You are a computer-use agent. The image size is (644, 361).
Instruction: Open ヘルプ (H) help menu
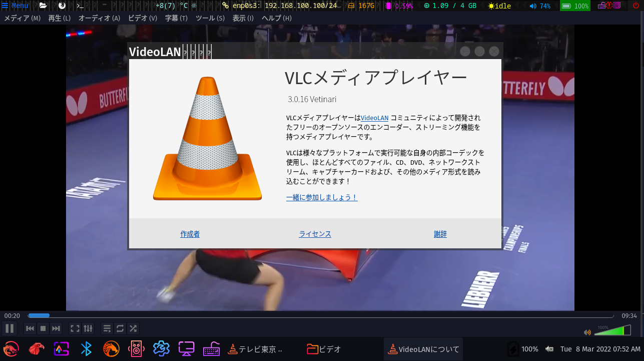click(277, 18)
